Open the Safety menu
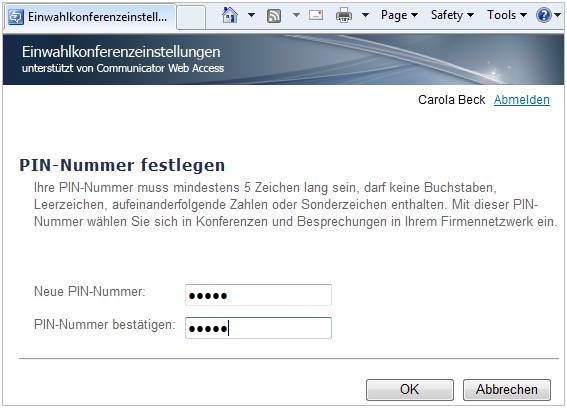 click(452, 15)
